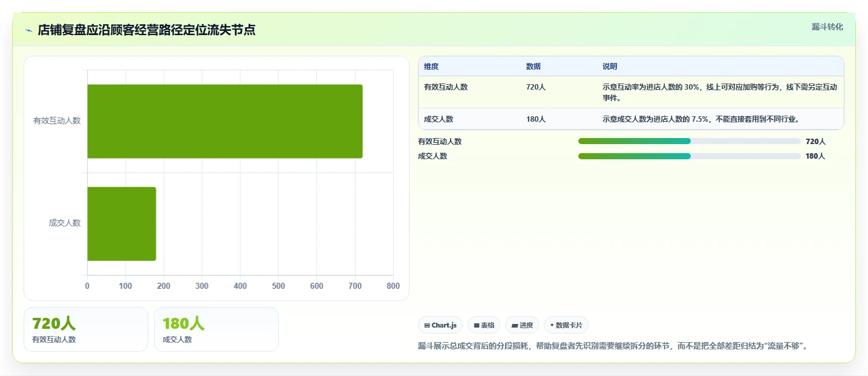Click the 720人 data card

tap(86, 329)
